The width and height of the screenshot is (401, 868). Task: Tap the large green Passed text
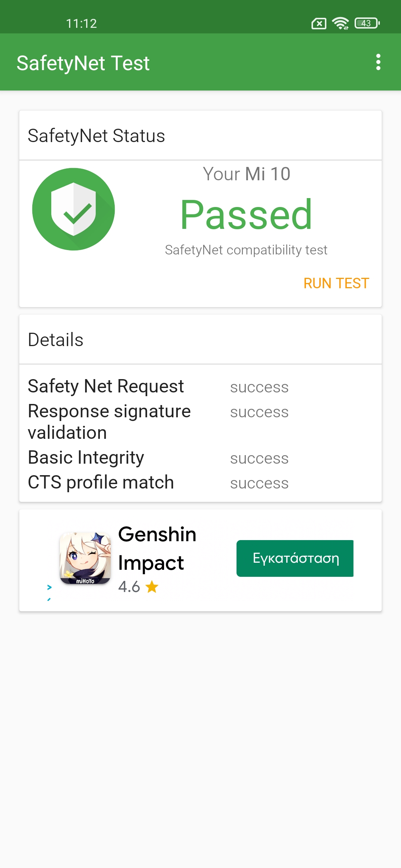[246, 215]
